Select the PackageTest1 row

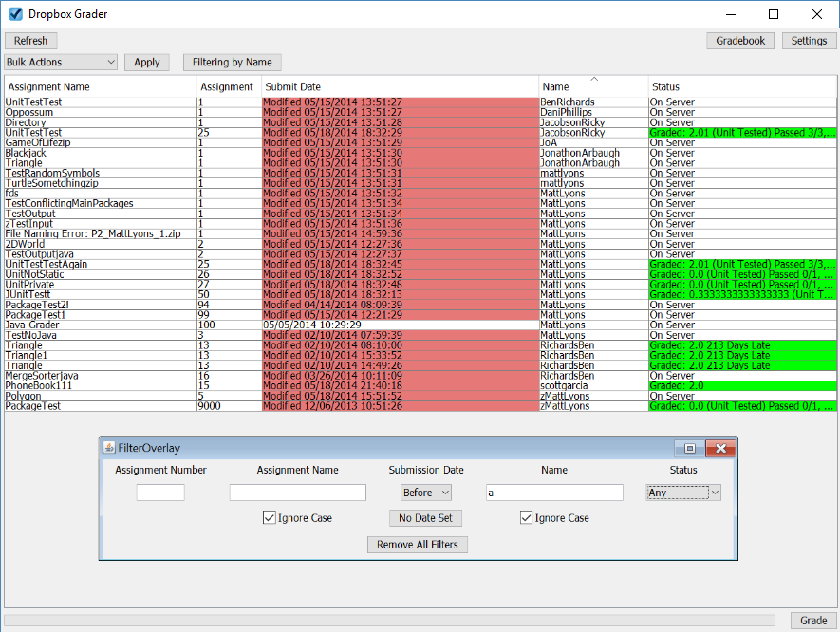(420, 315)
